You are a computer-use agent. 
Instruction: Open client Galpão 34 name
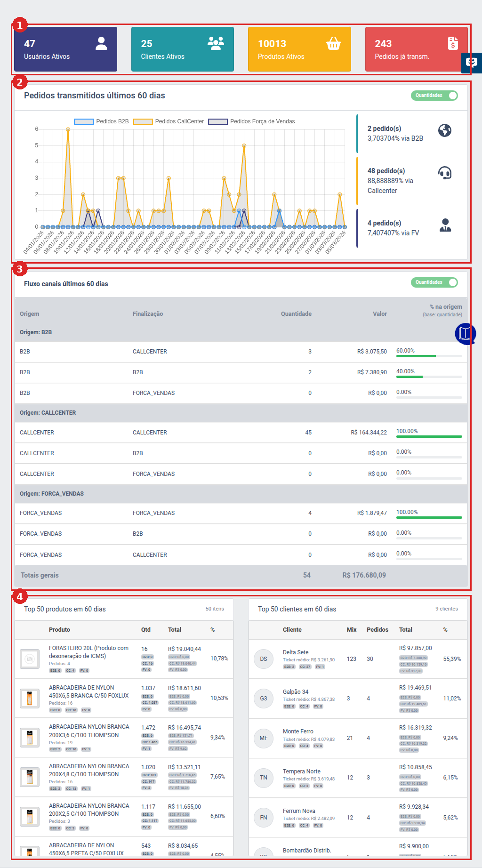pos(296,692)
